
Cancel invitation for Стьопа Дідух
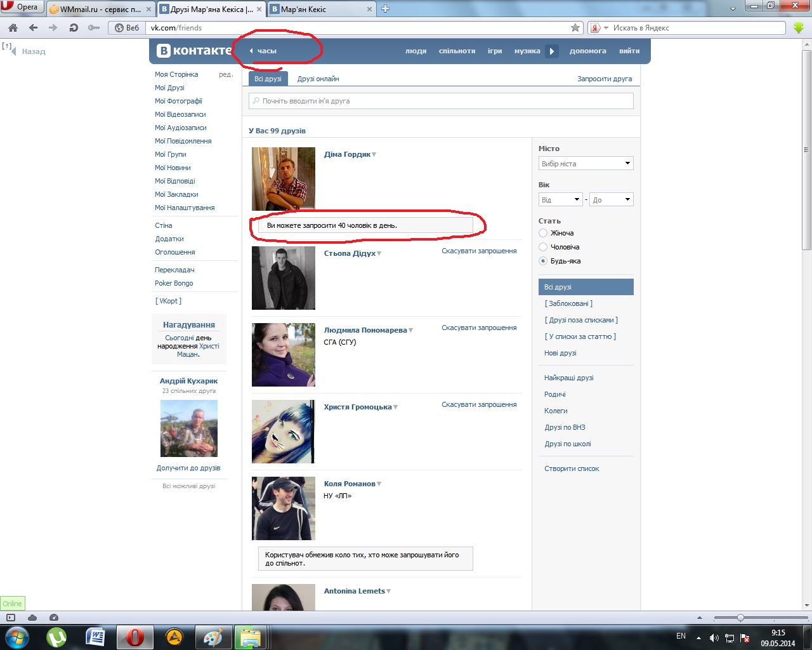(x=480, y=251)
